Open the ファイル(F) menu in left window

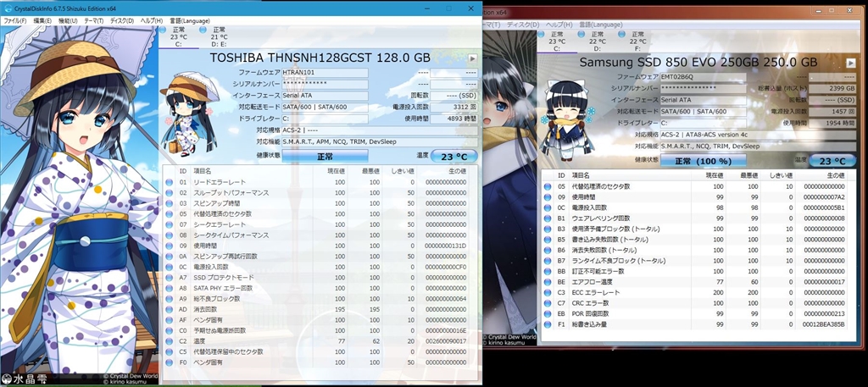tap(15, 21)
